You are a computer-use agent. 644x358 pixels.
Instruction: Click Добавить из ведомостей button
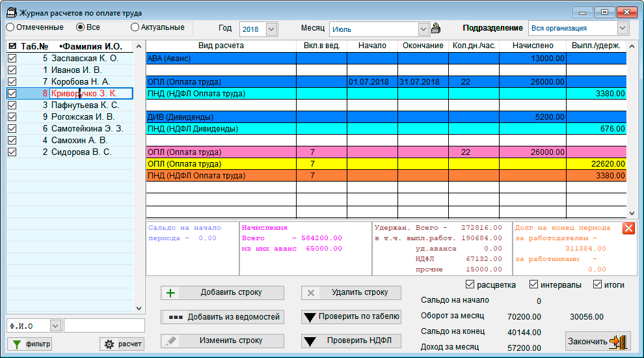(222, 317)
